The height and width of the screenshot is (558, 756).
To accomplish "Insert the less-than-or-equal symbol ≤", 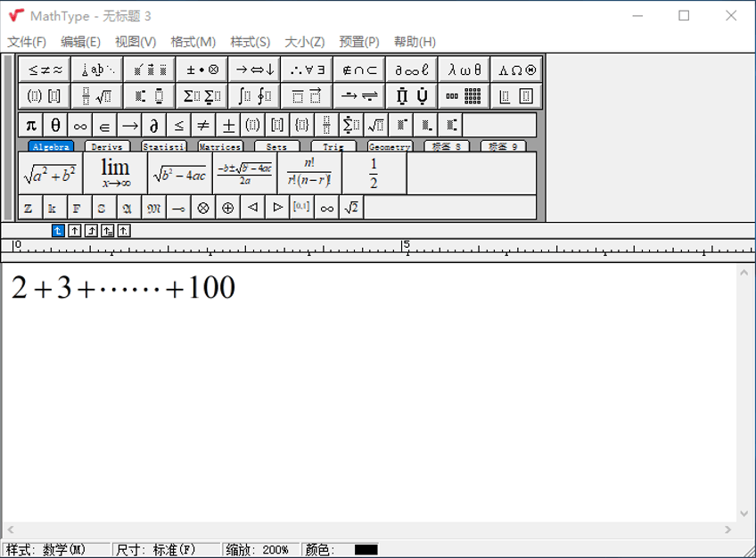I will (179, 126).
